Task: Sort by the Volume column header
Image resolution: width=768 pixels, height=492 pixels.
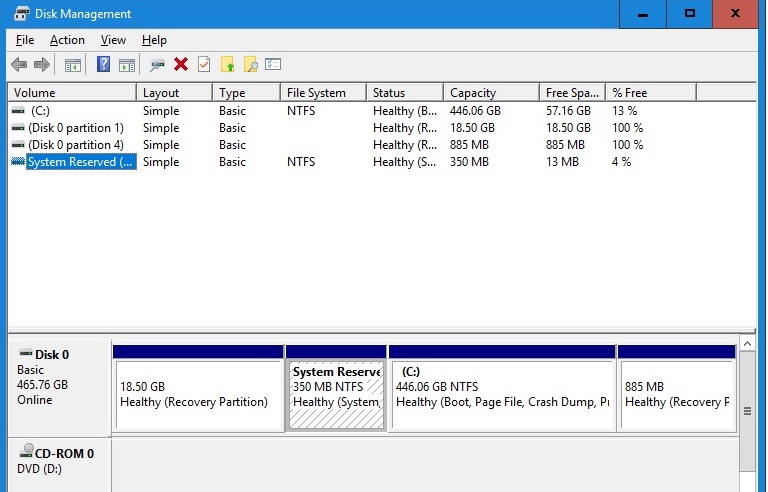Action: 72,93
